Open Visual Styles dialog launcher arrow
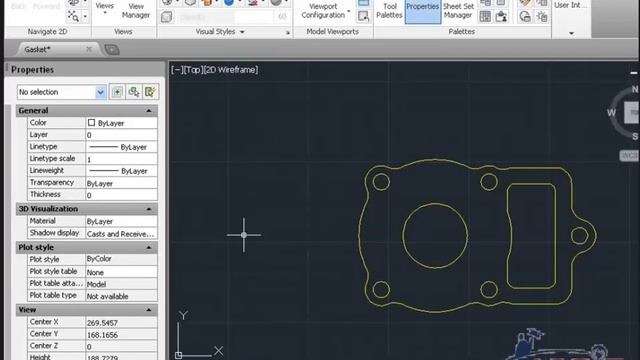640x360 pixels. click(287, 32)
